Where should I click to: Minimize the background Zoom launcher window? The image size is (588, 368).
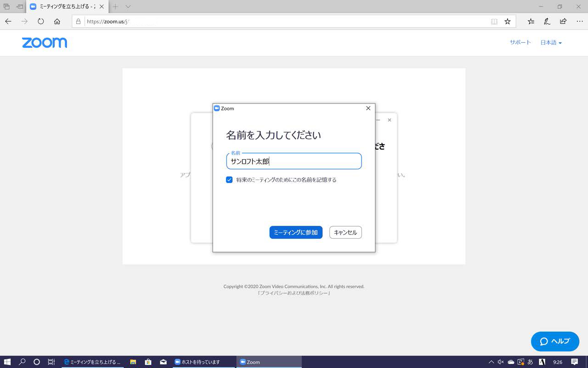[378, 120]
